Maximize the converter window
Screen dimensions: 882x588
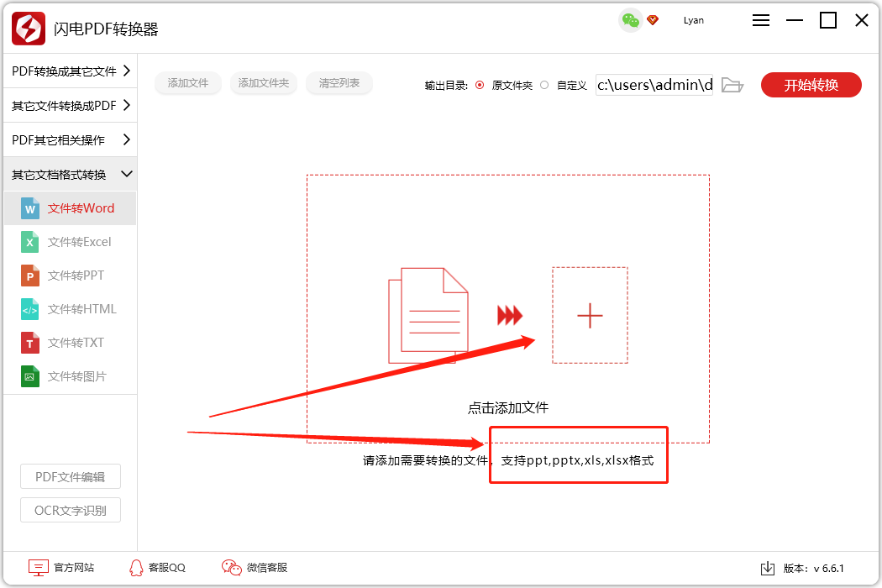[x=828, y=20]
